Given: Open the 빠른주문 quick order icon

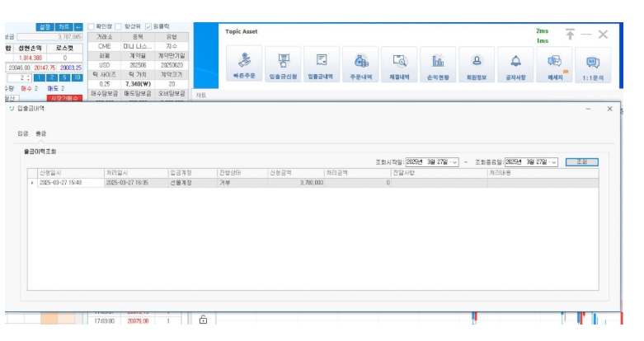Looking at the screenshot, I should (x=244, y=64).
